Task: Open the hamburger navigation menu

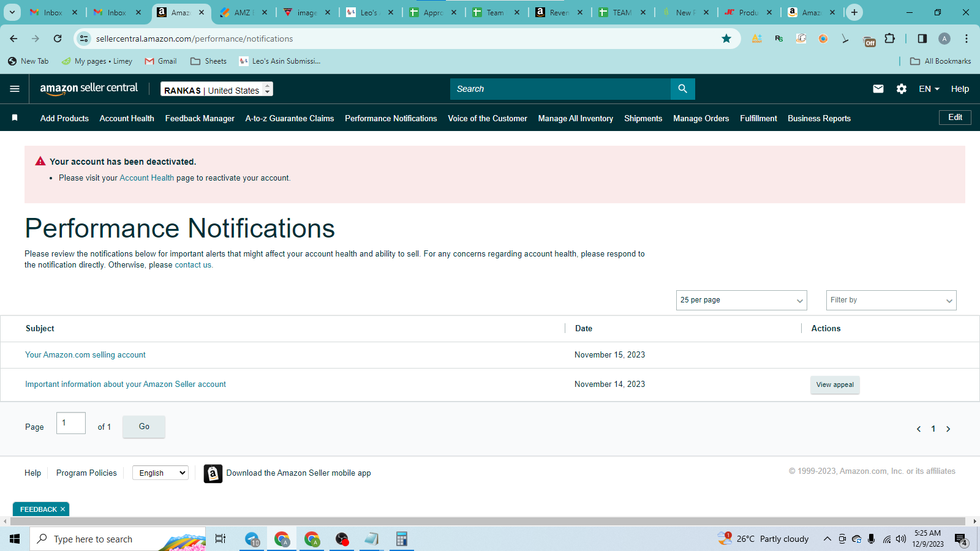Action: (15, 89)
